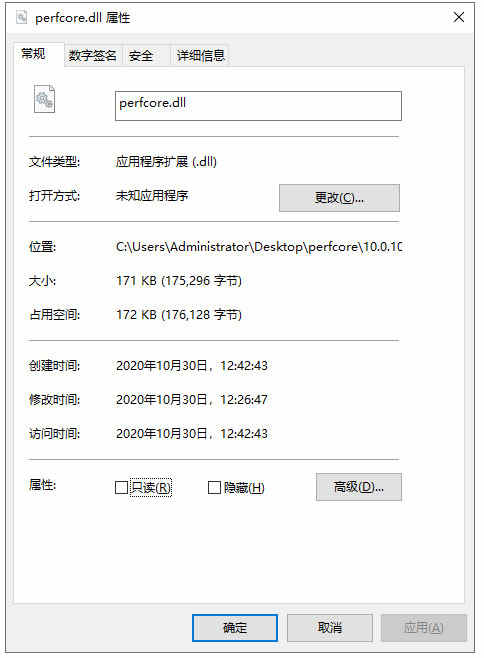Click the 未知应用程序 open-with text
This screenshot has width=484, height=658.
coord(152,196)
